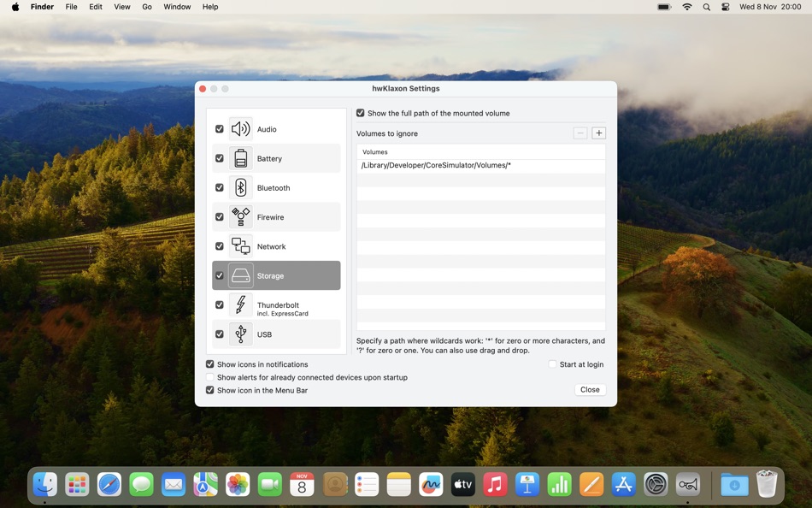Open the Apple menu
This screenshot has height=508, width=812.
(x=15, y=7)
